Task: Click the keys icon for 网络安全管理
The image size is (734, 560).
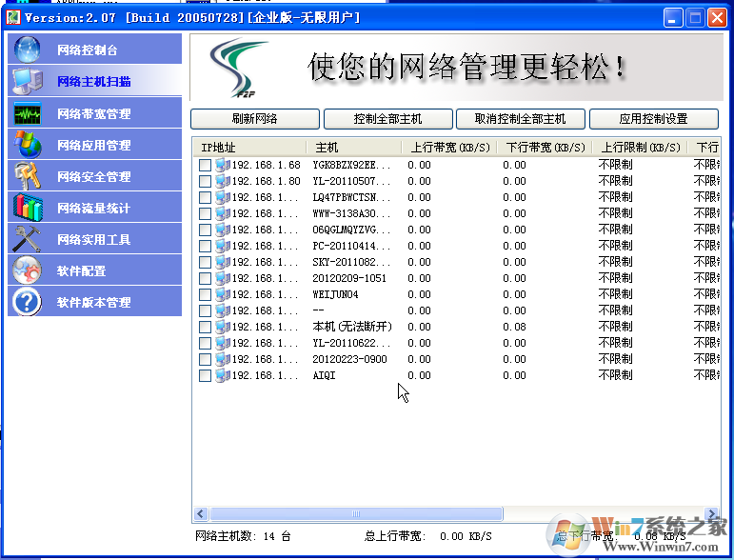Action: tap(28, 176)
